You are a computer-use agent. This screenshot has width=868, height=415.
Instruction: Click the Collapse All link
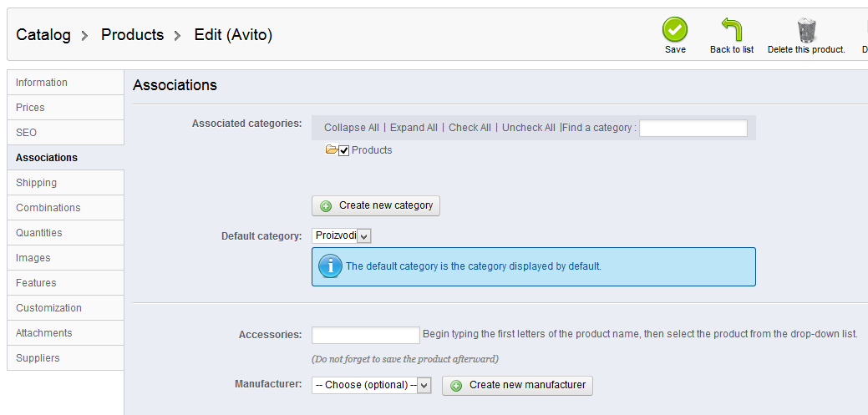(x=351, y=128)
